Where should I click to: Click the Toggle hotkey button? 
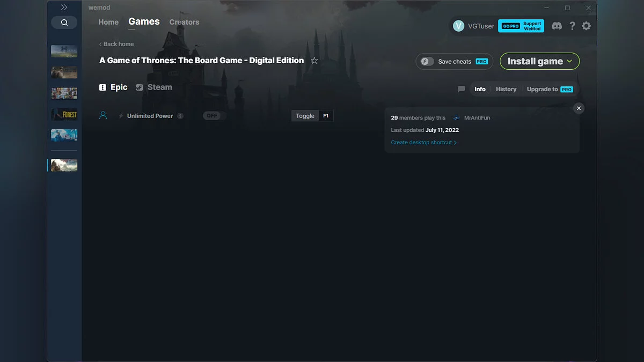pos(305,116)
